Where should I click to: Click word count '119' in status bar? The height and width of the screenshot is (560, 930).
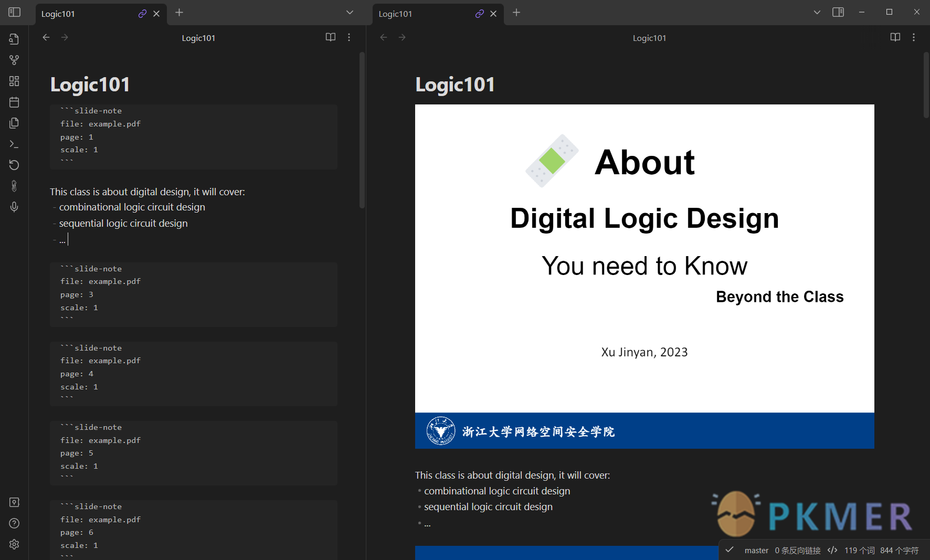point(860,551)
